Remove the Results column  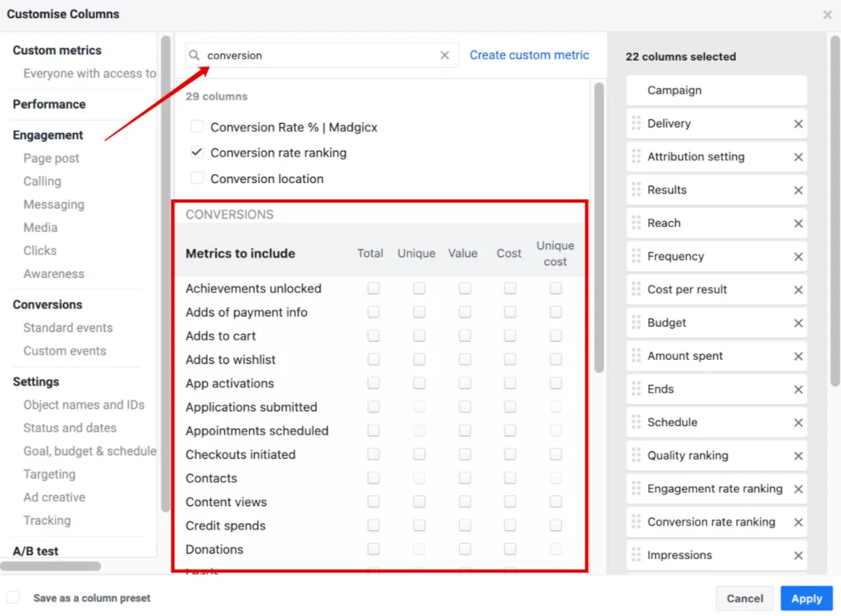click(x=798, y=191)
